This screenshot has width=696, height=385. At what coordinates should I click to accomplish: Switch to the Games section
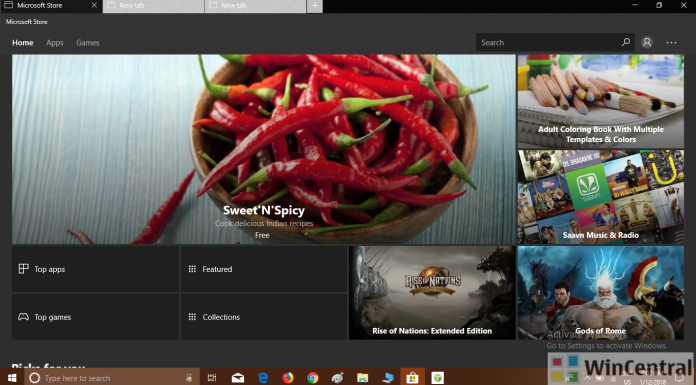[x=87, y=43]
